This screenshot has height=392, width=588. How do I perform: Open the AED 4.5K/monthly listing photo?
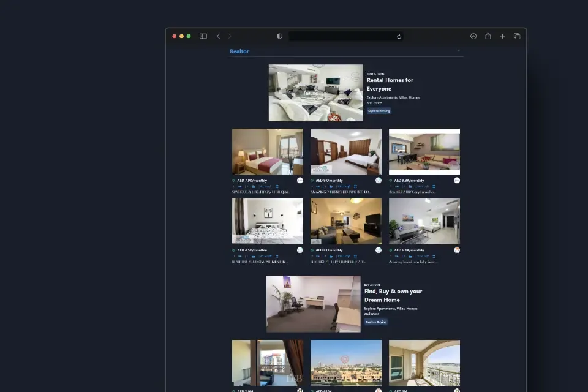click(268, 221)
